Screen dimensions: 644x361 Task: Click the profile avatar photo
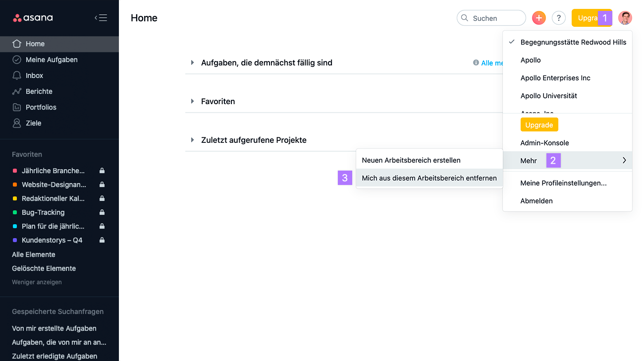tap(625, 18)
